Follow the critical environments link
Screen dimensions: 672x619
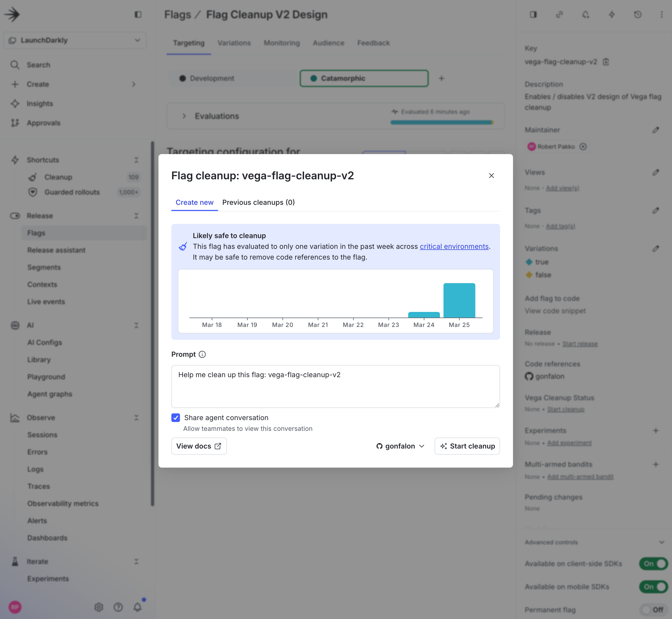pos(454,246)
